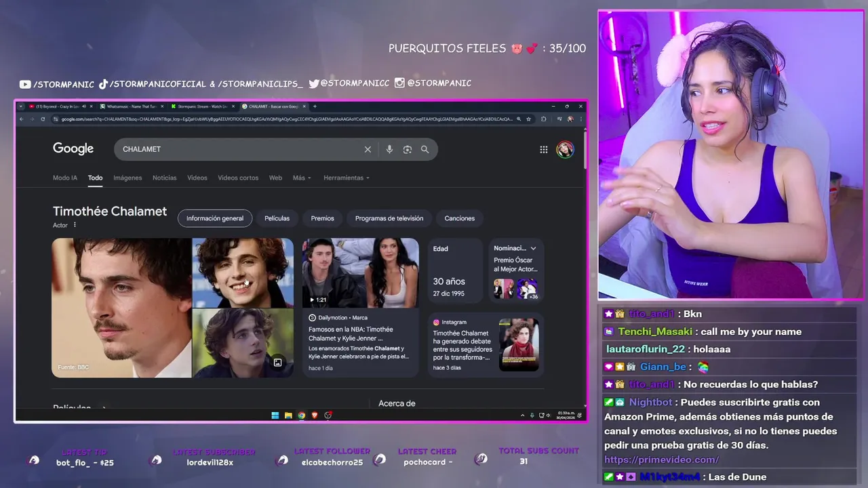
Task: Open Chrome extensions puzzle icon
Action: point(544,119)
